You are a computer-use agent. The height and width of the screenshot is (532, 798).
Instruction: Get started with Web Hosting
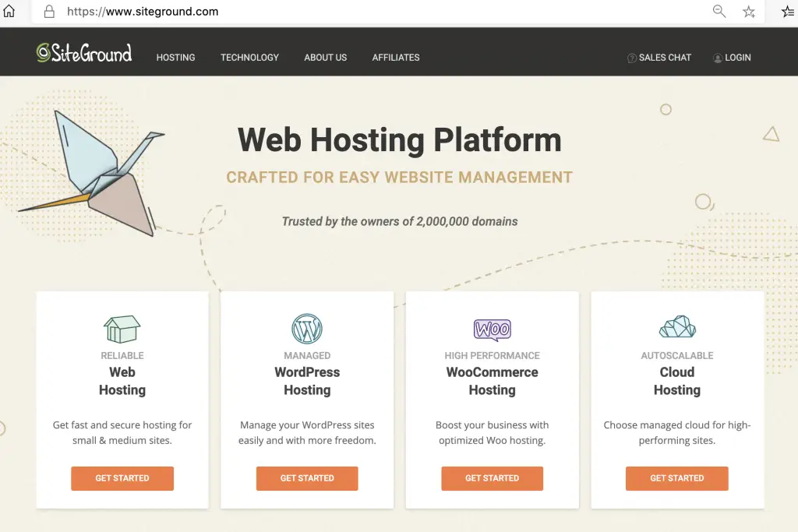click(x=122, y=478)
